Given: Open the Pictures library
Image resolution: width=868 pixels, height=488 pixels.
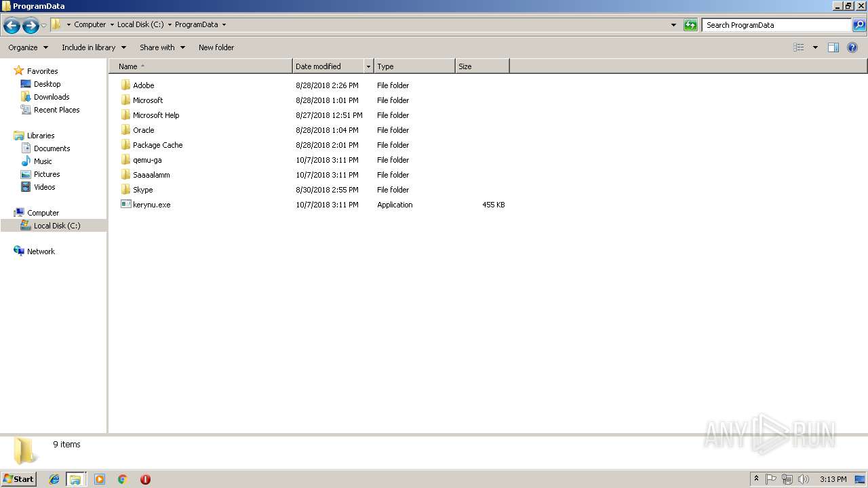Looking at the screenshot, I should [47, 174].
